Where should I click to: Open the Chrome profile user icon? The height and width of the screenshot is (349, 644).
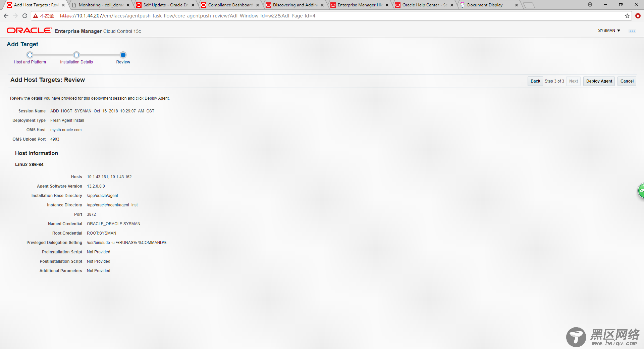pos(590,4)
